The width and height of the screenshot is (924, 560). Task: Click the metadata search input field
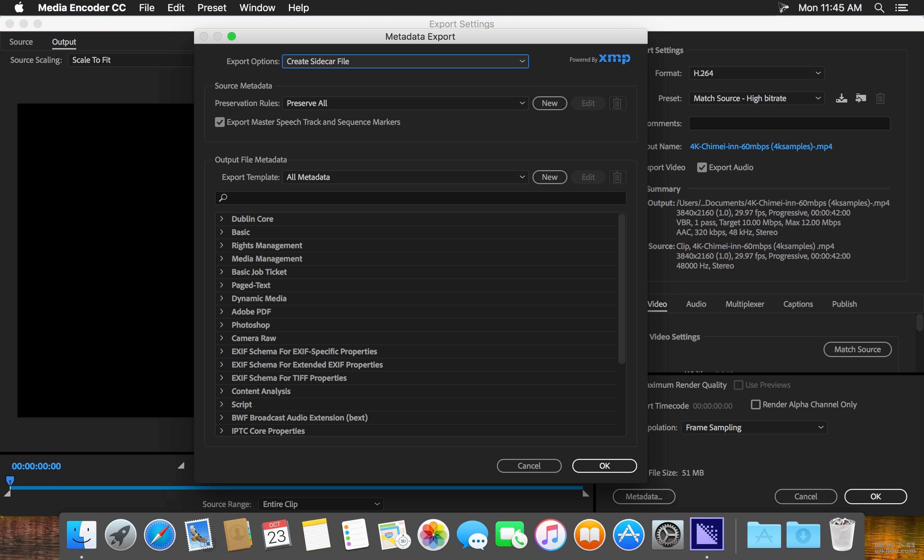420,197
